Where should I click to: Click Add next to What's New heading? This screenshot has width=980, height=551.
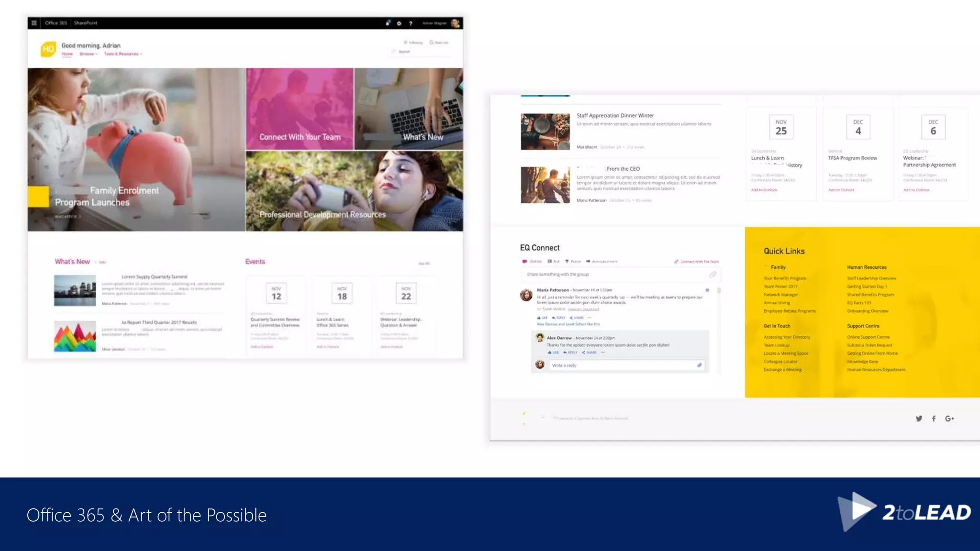tap(101, 262)
